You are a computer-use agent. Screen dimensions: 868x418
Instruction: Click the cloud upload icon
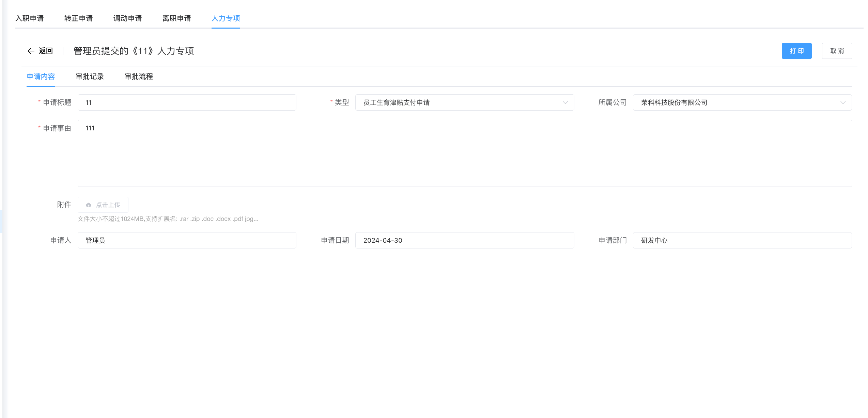[x=89, y=205]
